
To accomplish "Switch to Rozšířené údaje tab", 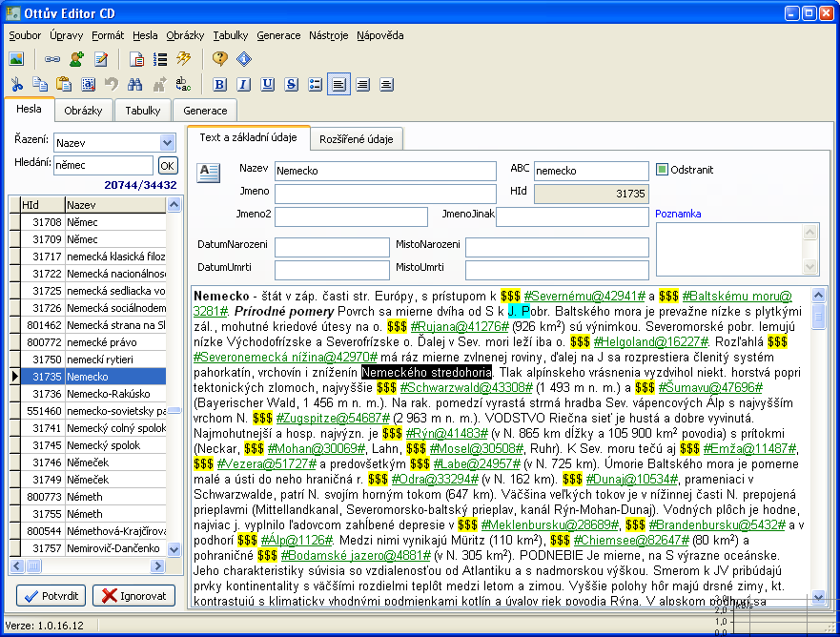I will point(359,138).
